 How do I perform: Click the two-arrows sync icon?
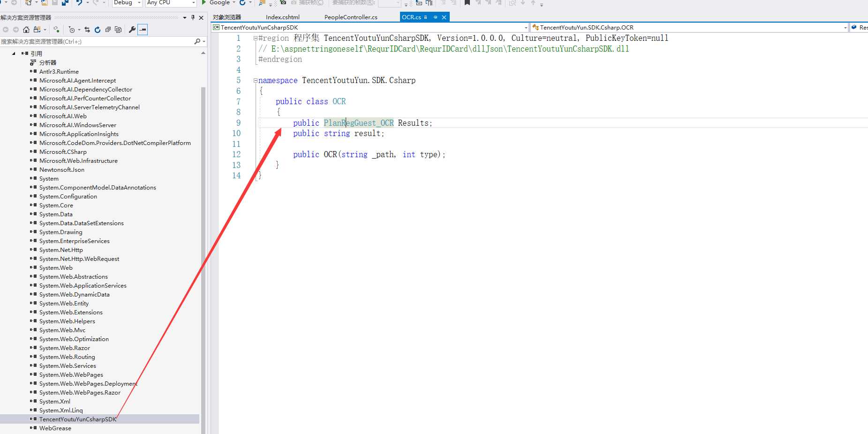tap(87, 30)
